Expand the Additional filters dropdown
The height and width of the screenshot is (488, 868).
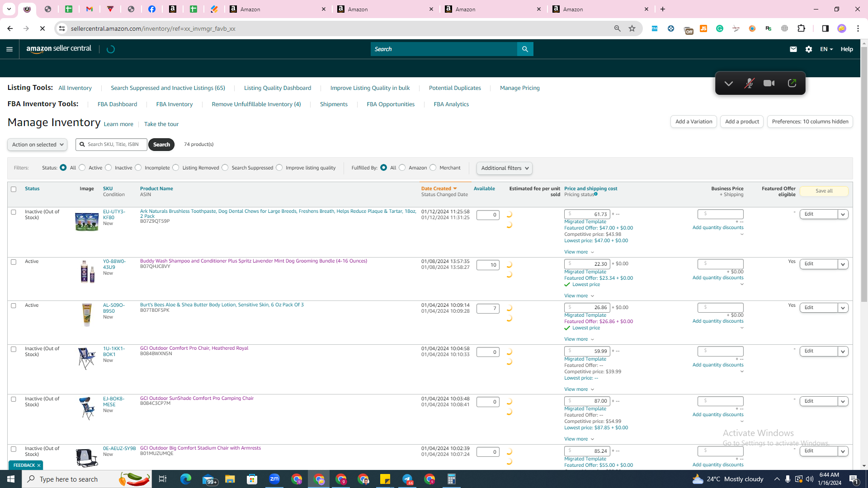(505, 168)
